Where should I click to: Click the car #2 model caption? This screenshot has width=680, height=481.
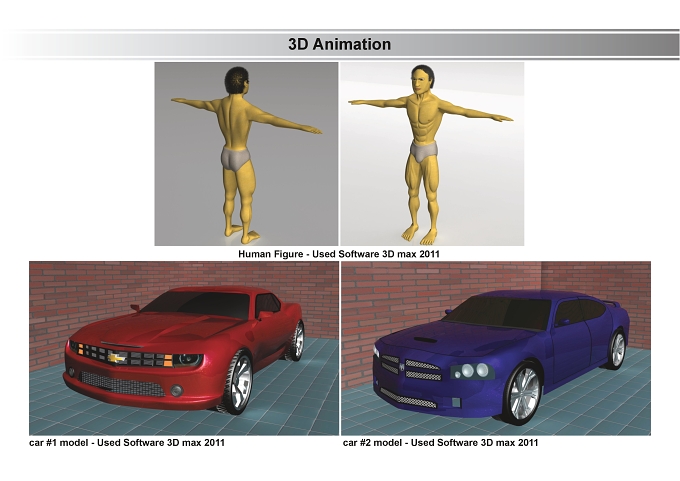(x=440, y=443)
